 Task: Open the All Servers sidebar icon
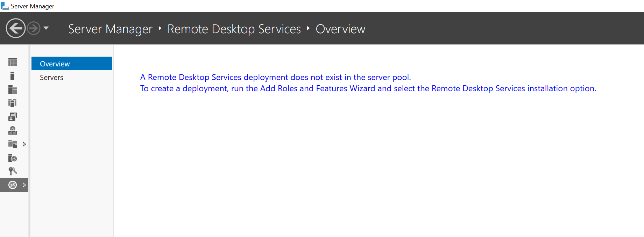[13, 89]
